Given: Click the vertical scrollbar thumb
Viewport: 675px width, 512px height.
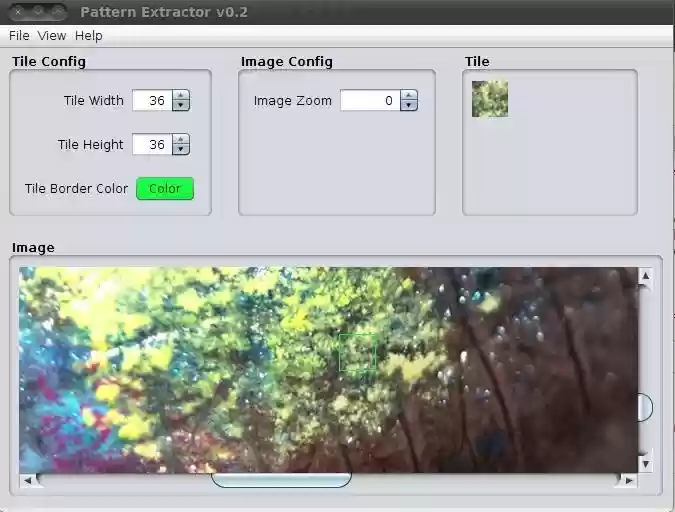Looking at the screenshot, I should 645,407.
